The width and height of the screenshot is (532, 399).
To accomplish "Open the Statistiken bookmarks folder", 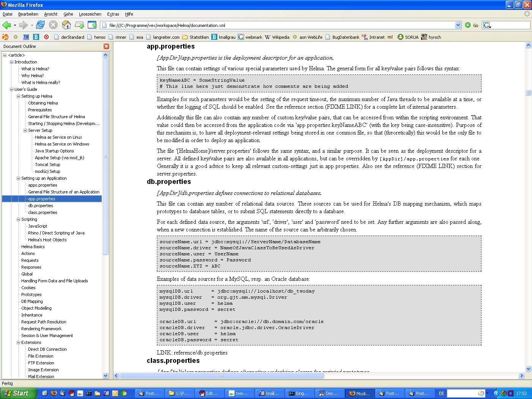I will point(195,37).
